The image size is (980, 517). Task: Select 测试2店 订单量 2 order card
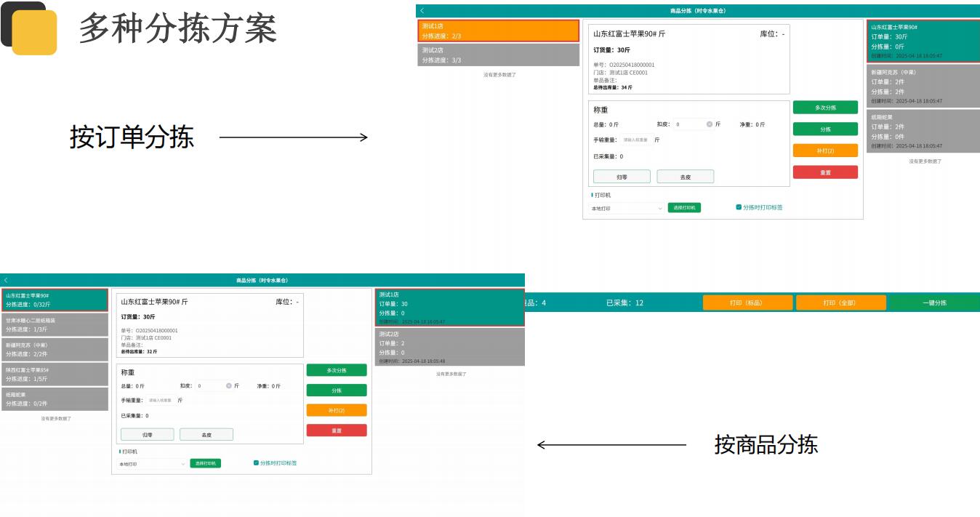point(449,347)
